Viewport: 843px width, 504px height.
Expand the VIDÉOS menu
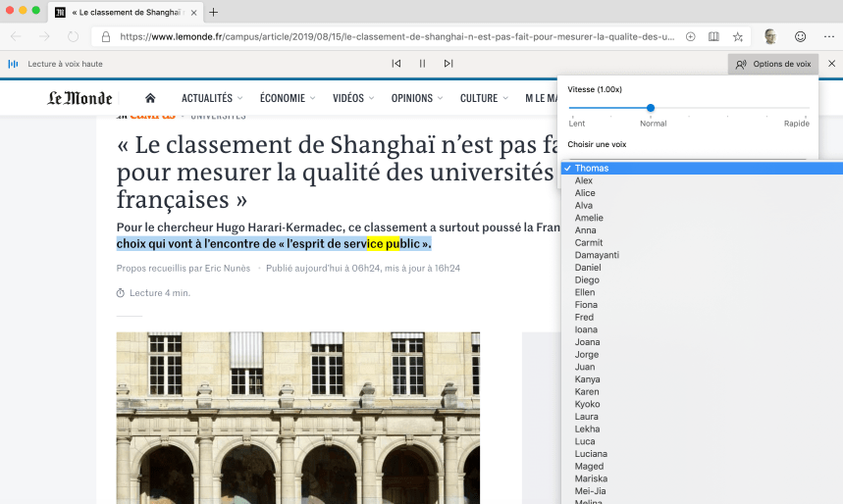[x=352, y=98]
